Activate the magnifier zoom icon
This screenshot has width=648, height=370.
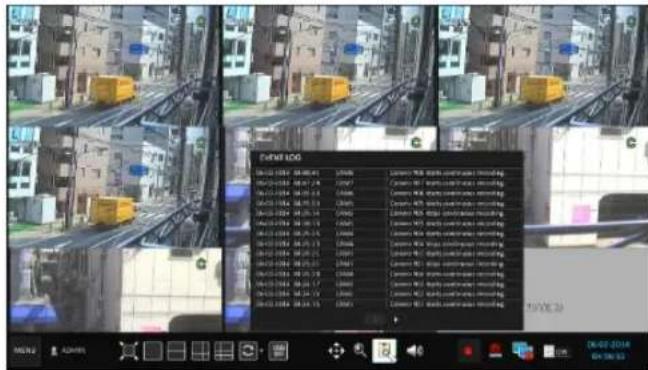(x=360, y=351)
